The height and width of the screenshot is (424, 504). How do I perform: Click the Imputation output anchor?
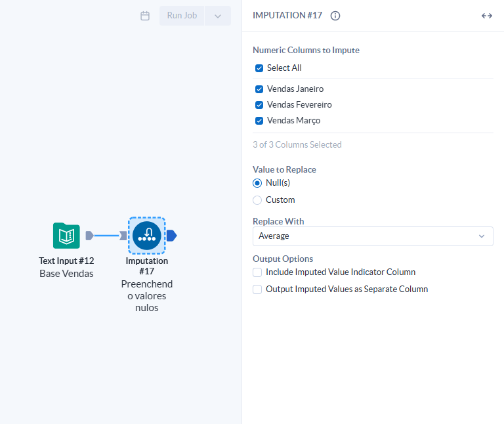click(x=172, y=236)
